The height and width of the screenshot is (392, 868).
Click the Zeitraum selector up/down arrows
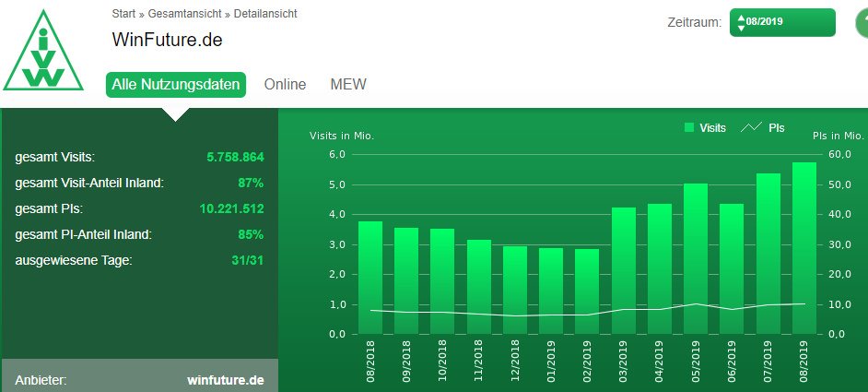point(741,23)
